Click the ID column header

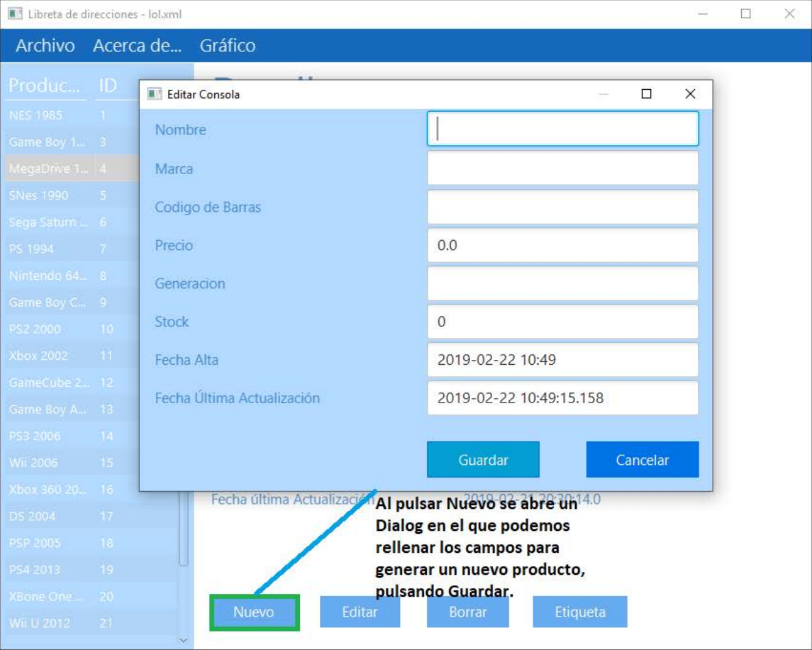point(107,86)
